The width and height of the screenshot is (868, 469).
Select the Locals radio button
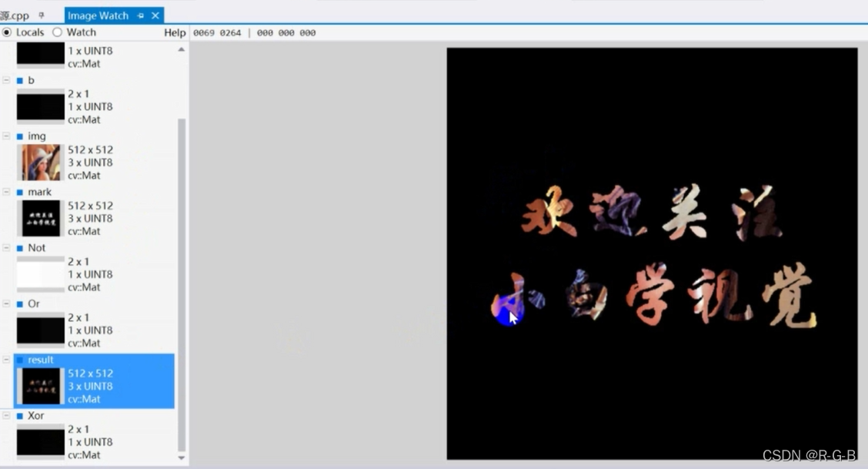point(7,32)
